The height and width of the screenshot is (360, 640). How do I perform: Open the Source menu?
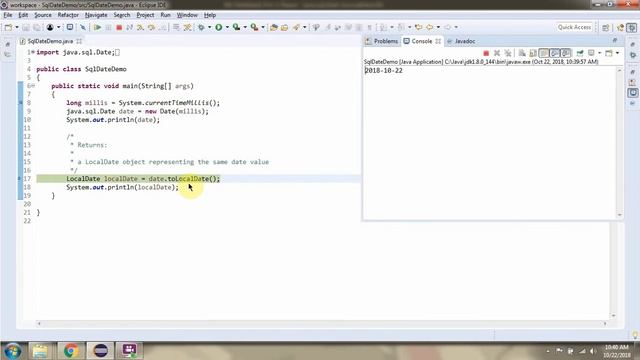click(43, 15)
